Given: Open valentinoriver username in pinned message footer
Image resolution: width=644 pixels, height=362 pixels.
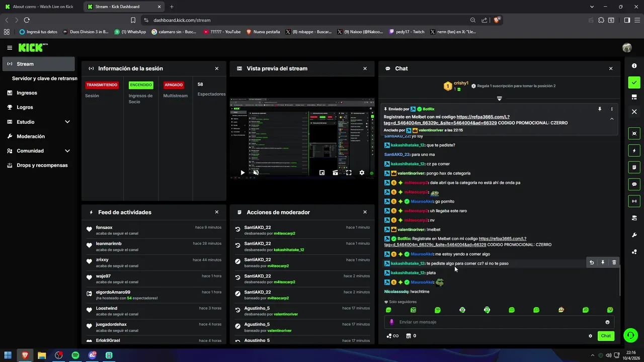Looking at the screenshot, I should pos(431,130).
